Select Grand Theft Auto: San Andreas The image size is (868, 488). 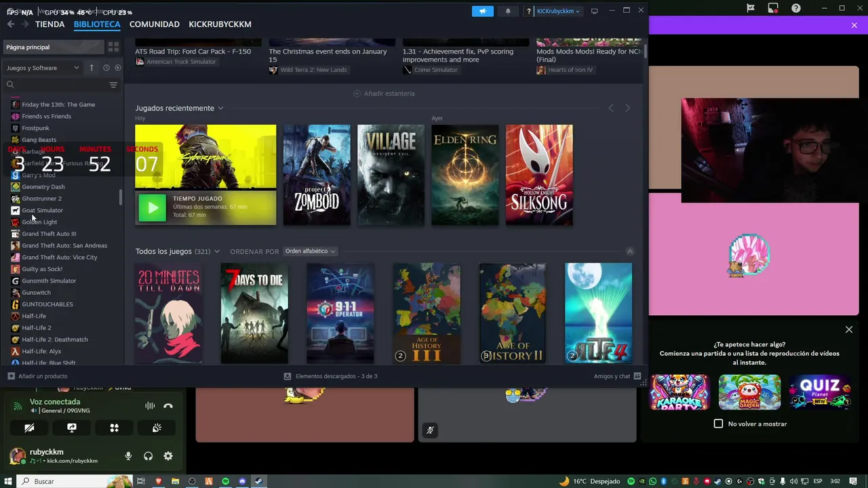64,245
